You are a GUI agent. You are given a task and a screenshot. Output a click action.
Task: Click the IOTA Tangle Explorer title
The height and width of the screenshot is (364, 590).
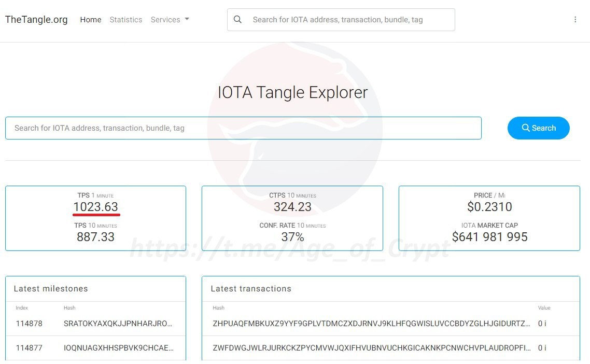pyautogui.click(x=292, y=92)
